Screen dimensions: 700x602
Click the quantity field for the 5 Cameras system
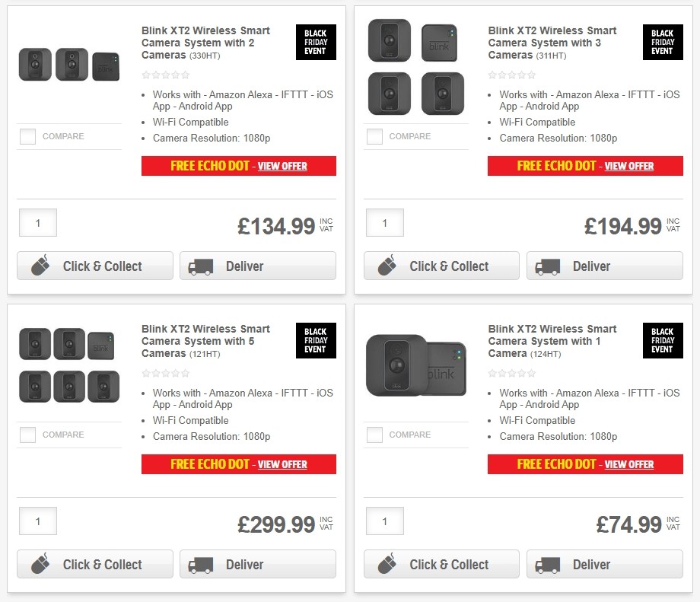pyautogui.click(x=37, y=521)
